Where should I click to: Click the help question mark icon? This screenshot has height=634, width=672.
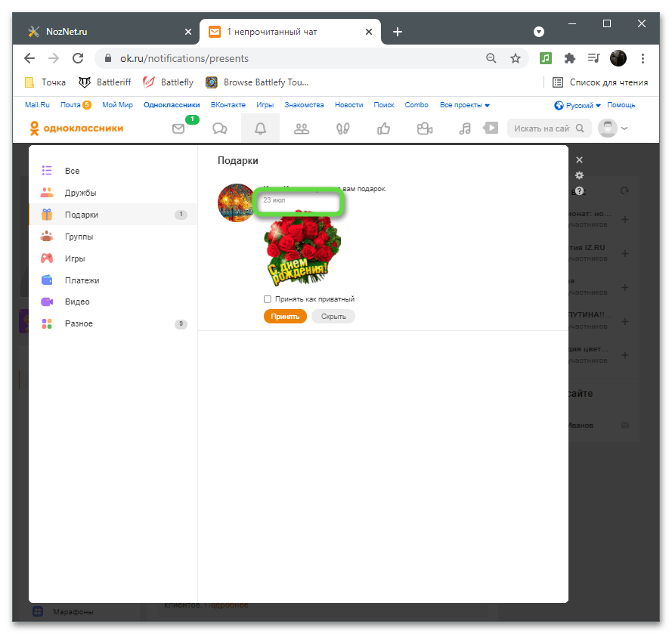580,191
